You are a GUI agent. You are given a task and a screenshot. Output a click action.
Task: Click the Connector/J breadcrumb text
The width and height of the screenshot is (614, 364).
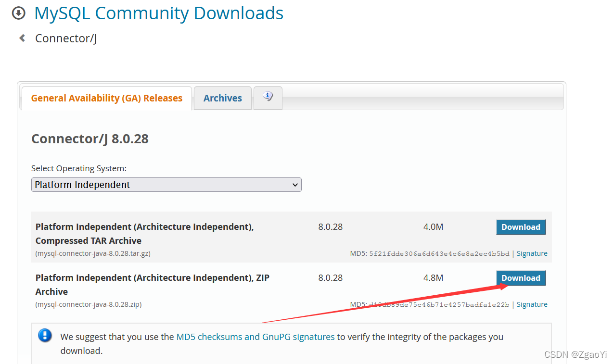(66, 38)
